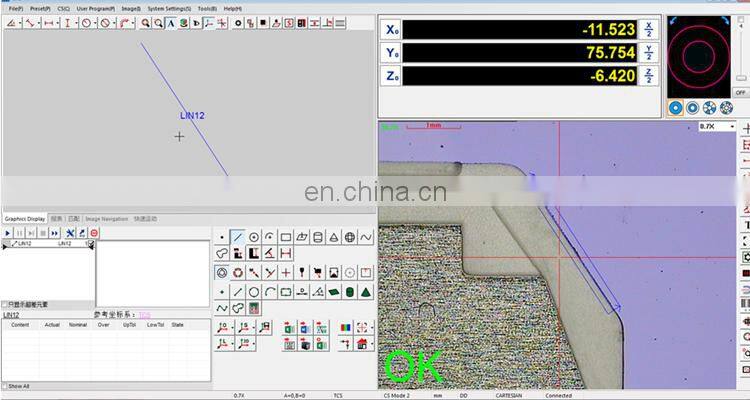This screenshot has height=400, width=750.
Task: Click the Y/2 half-value button
Action: [649, 53]
